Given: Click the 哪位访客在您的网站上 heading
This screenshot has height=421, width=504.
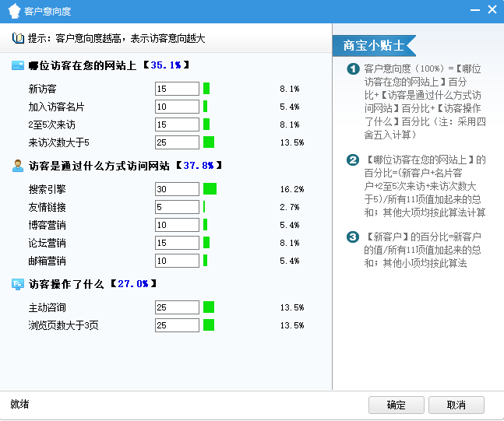Looking at the screenshot, I should click(x=83, y=65).
